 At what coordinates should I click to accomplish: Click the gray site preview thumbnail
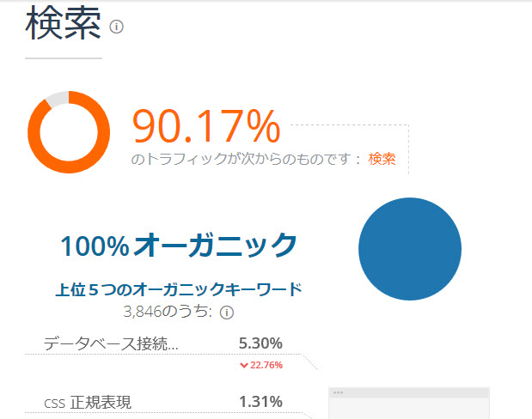click(409, 403)
